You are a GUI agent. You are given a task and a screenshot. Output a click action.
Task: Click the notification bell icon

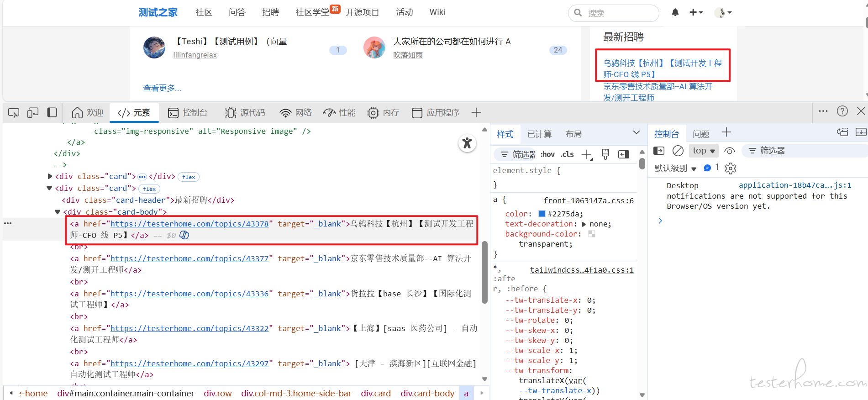tap(675, 12)
